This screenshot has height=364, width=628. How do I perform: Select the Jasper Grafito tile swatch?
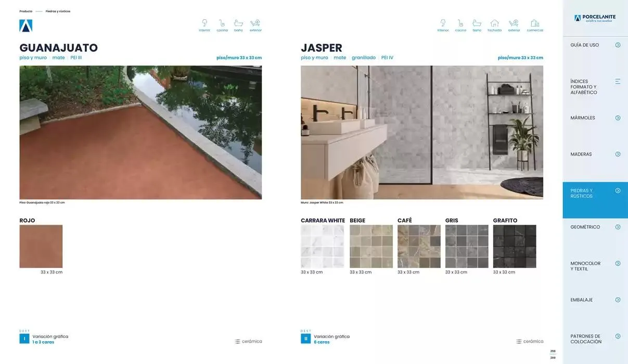pos(514,246)
